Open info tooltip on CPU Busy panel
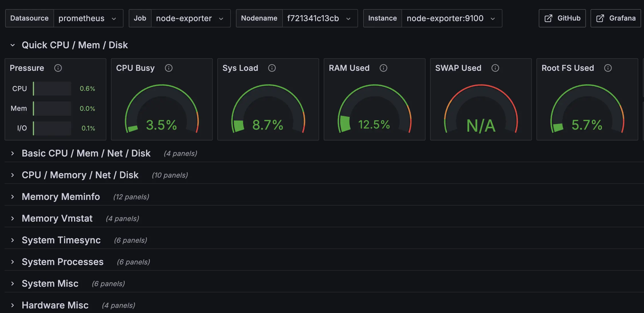The height and width of the screenshot is (313, 644). [x=168, y=68]
